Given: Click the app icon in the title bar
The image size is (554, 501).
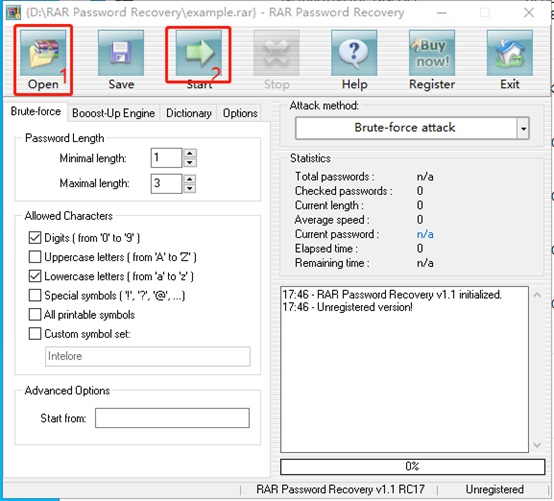Looking at the screenshot, I should click(14, 13).
